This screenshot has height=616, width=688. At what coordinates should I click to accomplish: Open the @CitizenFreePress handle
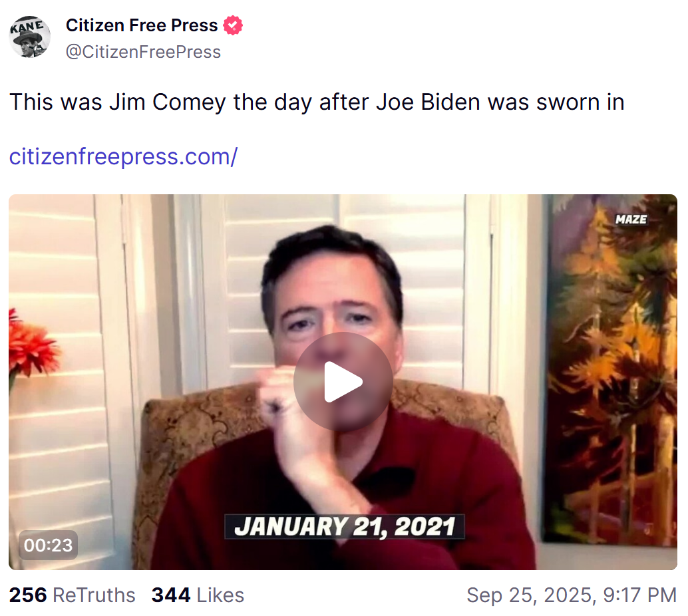(143, 52)
